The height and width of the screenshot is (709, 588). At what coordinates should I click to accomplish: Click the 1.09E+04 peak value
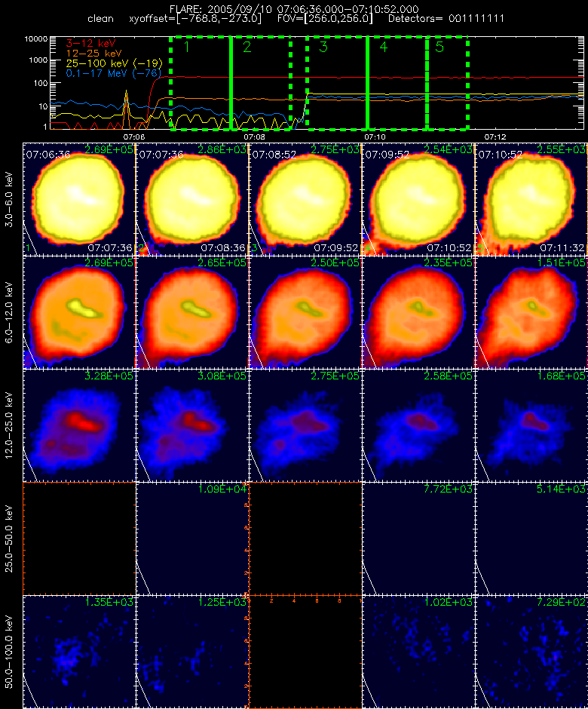(x=222, y=489)
